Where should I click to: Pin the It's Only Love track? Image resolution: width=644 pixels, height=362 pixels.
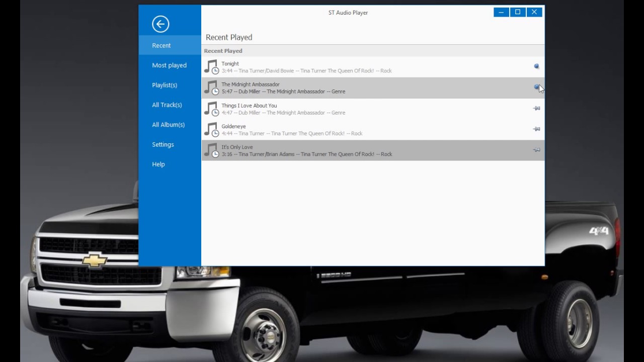click(x=536, y=150)
